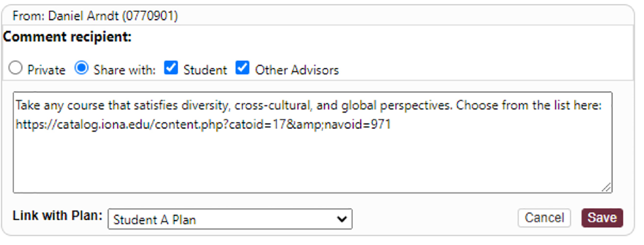Screen dimensions: 644x245
Task: Click the "Comment recipient:" heading
Action: click(x=68, y=37)
